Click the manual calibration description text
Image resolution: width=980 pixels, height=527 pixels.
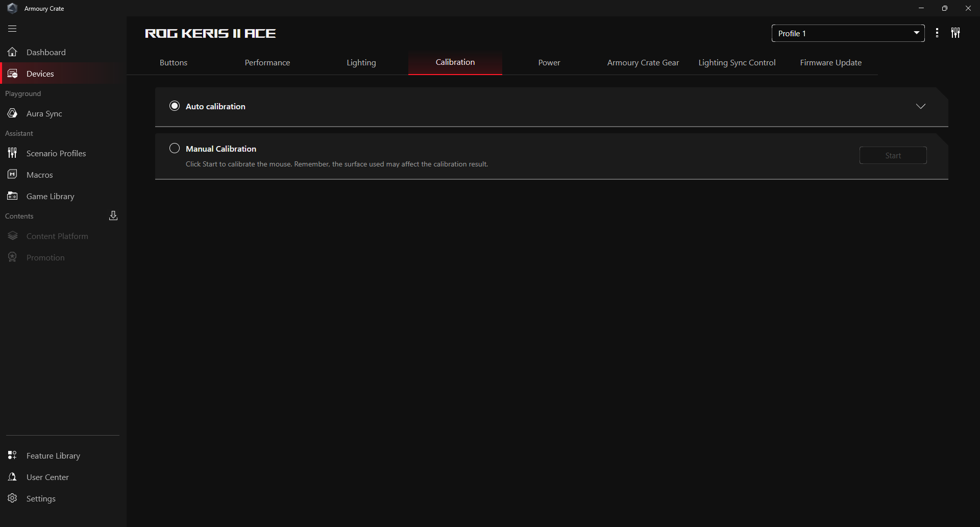[337, 164]
